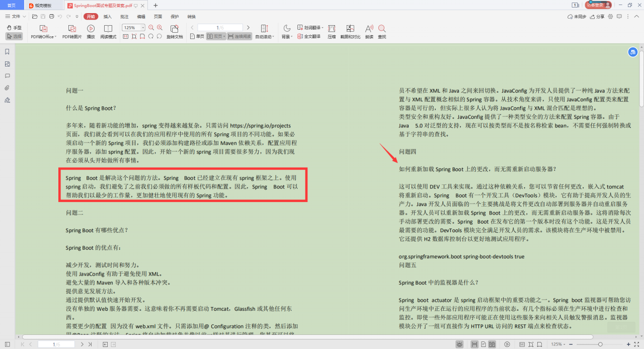Open the 125% zoom dropdown in status bar

click(x=558, y=344)
